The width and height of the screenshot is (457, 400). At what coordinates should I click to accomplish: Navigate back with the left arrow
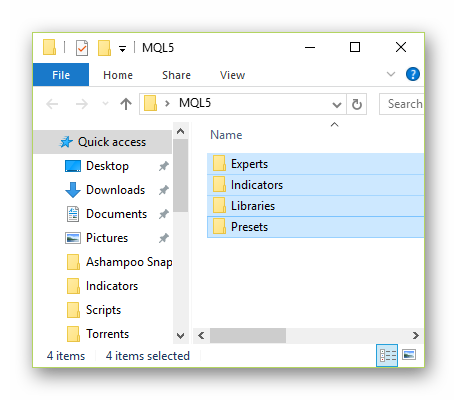(x=52, y=104)
